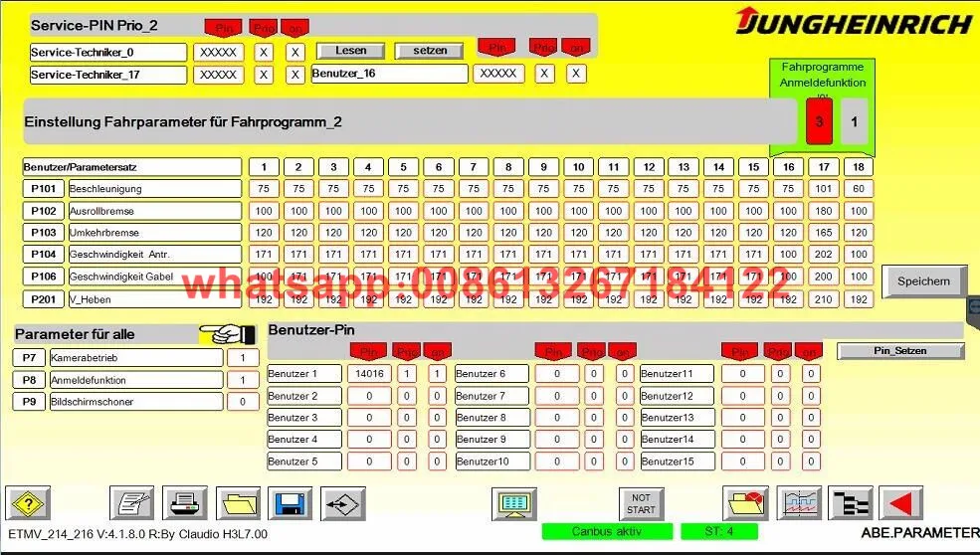Viewport: 980px width, 555px height.
Task: Open the help icon with yellow question mark
Action: coord(28,503)
